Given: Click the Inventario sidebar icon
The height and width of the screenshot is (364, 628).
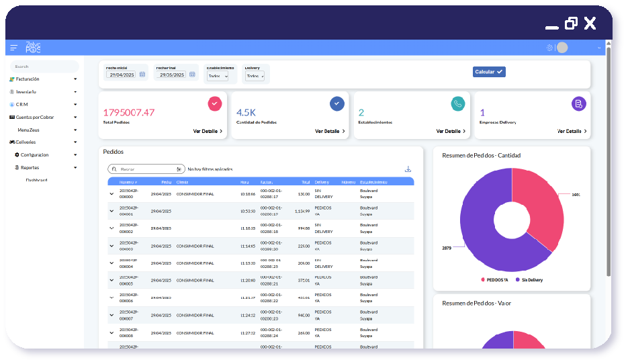Looking at the screenshot, I should 11,92.
